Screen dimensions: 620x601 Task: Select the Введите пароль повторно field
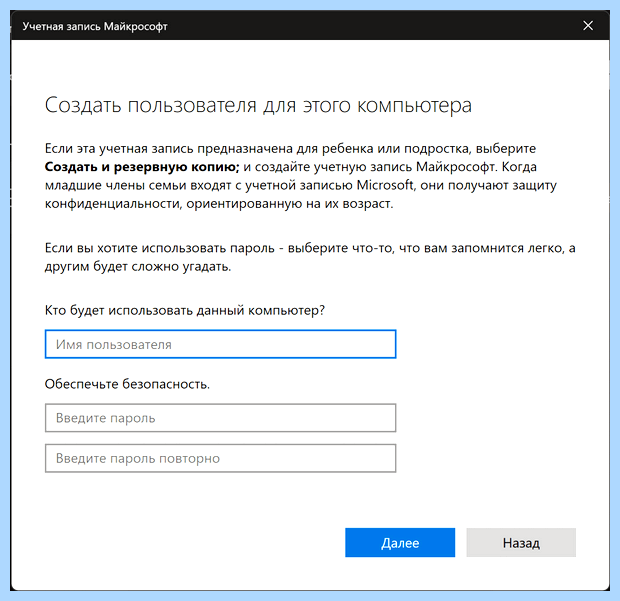coord(220,458)
